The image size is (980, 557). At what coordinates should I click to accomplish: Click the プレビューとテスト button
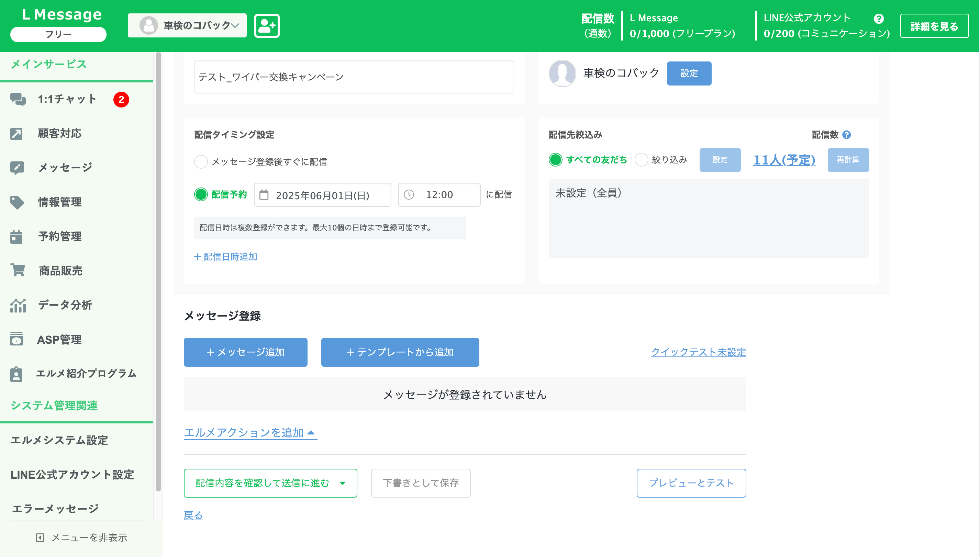[x=691, y=483]
